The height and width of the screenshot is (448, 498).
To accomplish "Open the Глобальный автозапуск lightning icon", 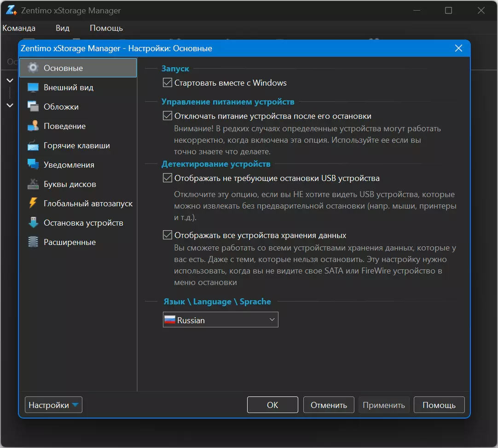I will tap(33, 204).
